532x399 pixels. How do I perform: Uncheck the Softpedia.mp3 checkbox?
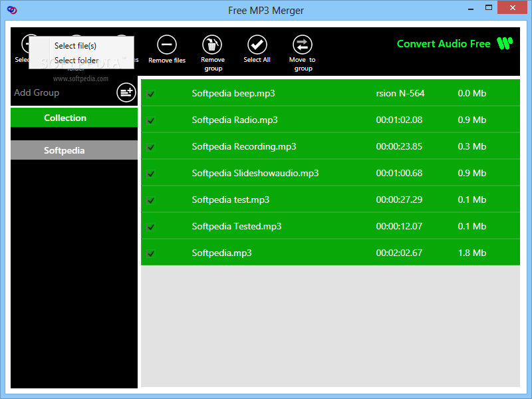click(151, 253)
